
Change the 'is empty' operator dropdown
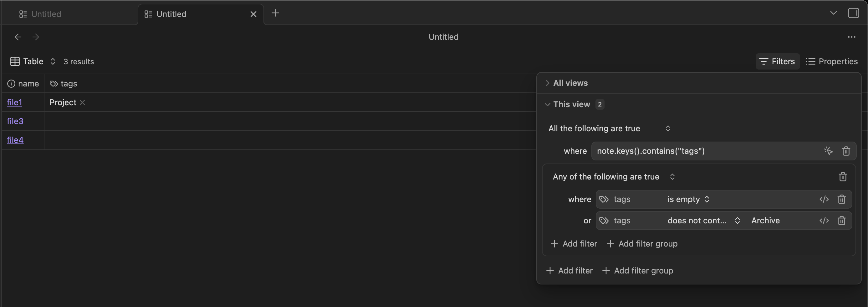688,199
